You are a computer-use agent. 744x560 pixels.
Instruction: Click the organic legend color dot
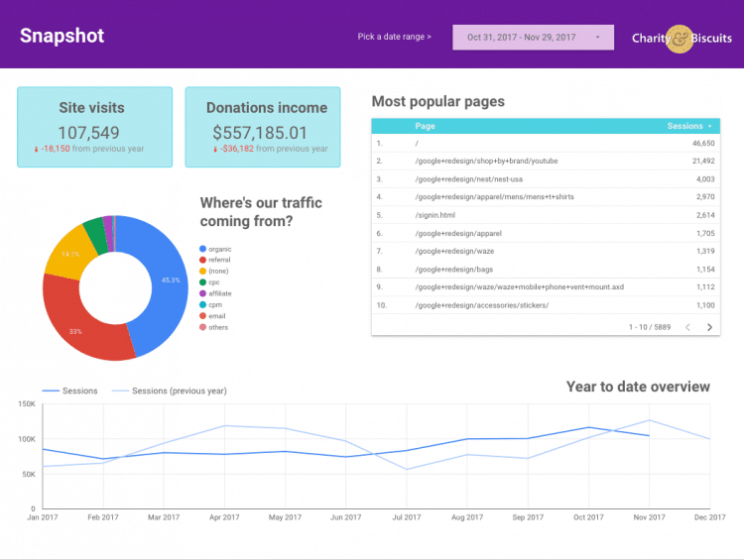(202, 249)
